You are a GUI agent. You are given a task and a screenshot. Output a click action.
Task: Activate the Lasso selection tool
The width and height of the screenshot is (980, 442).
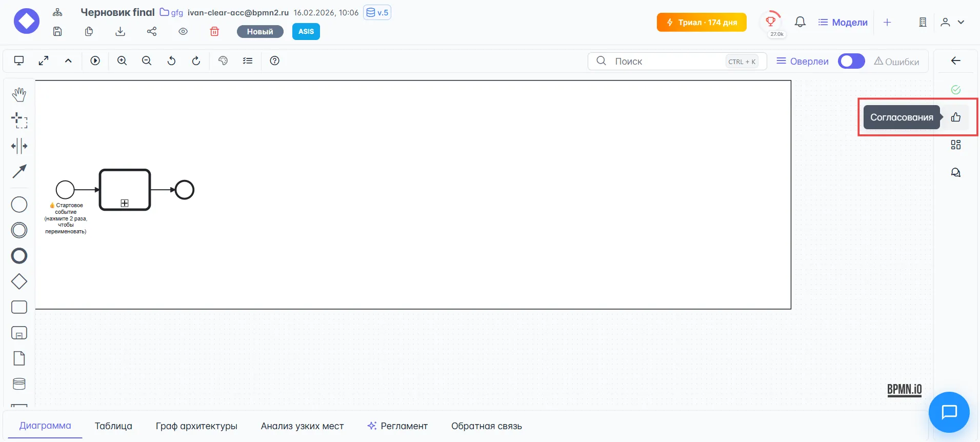(19, 120)
